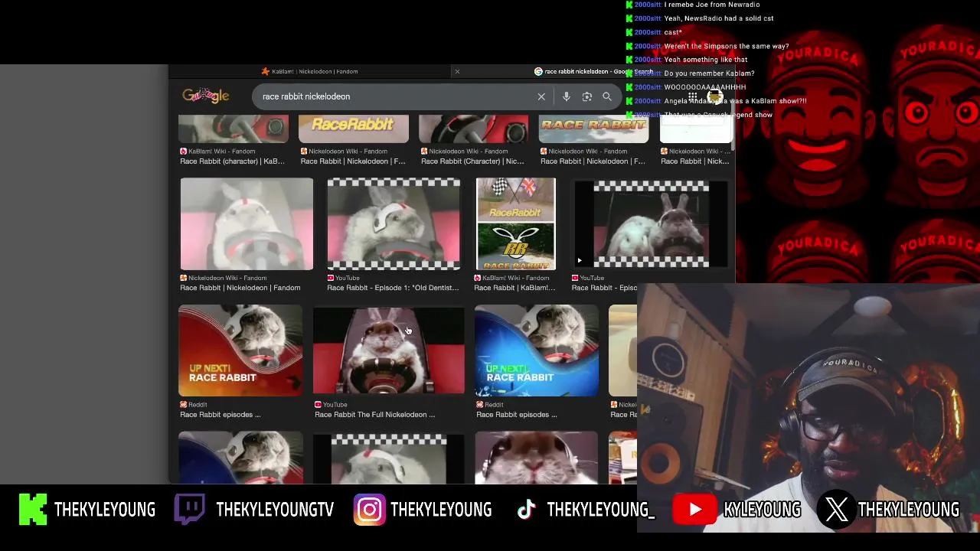Viewport: 980px width, 551px height.
Task: Select chat message 'WOOOOOOAAAAAHHHH'
Action: click(704, 87)
